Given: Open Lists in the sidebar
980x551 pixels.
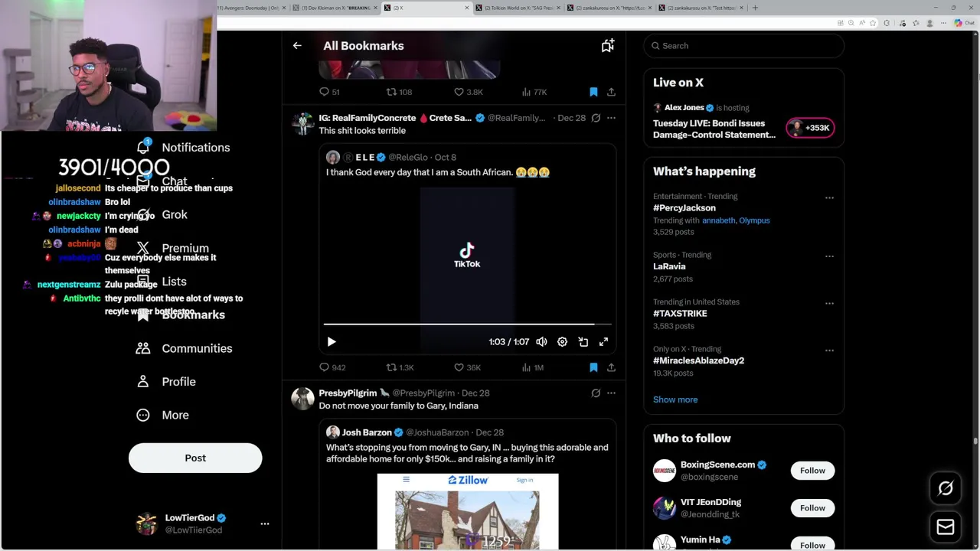Looking at the screenshot, I should 162,282.
